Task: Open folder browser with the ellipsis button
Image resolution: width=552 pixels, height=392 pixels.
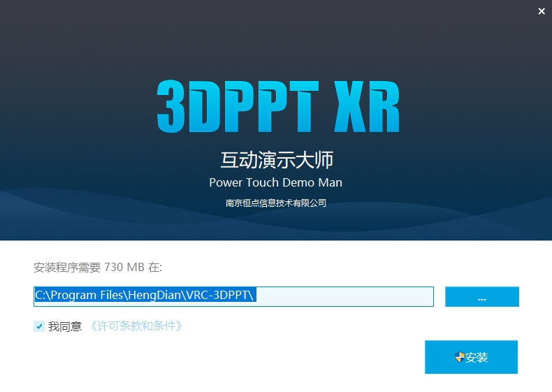Action: click(x=482, y=296)
